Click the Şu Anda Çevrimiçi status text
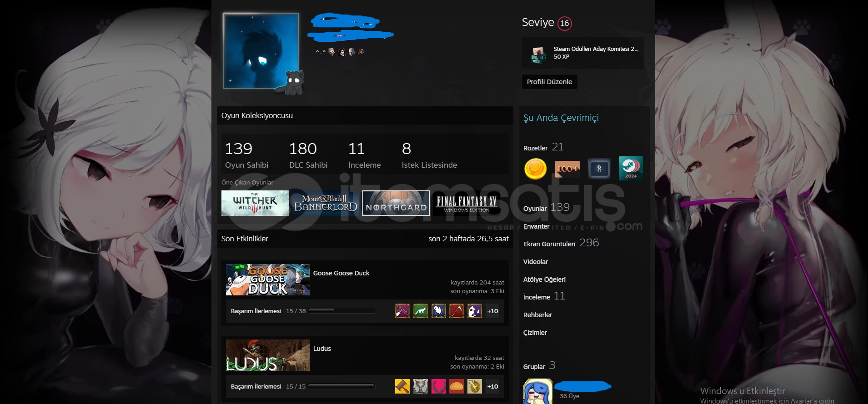Image resolution: width=868 pixels, height=404 pixels. [x=561, y=118]
